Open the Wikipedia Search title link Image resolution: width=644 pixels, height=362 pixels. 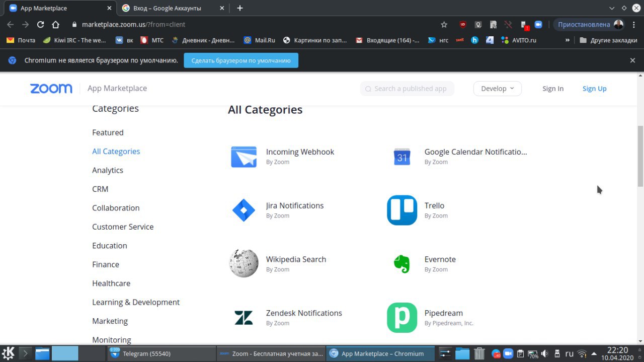(x=296, y=259)
